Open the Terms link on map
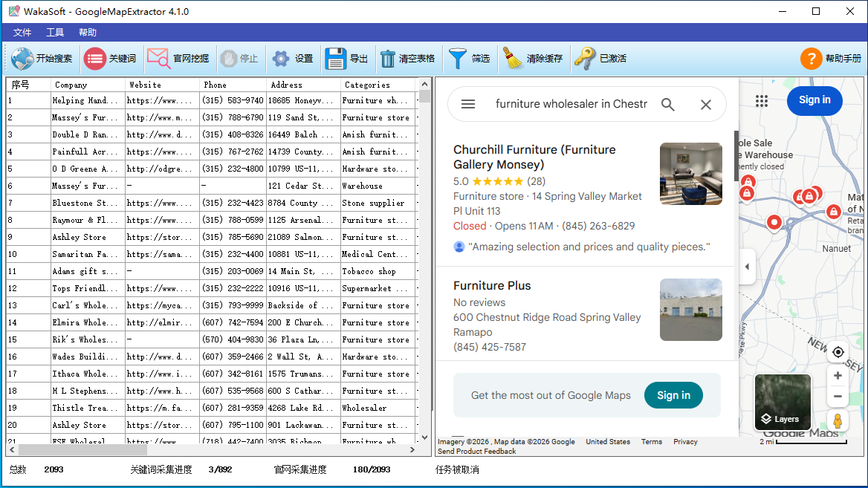Screen dimensions: 868x488 (x=652, y=442)
